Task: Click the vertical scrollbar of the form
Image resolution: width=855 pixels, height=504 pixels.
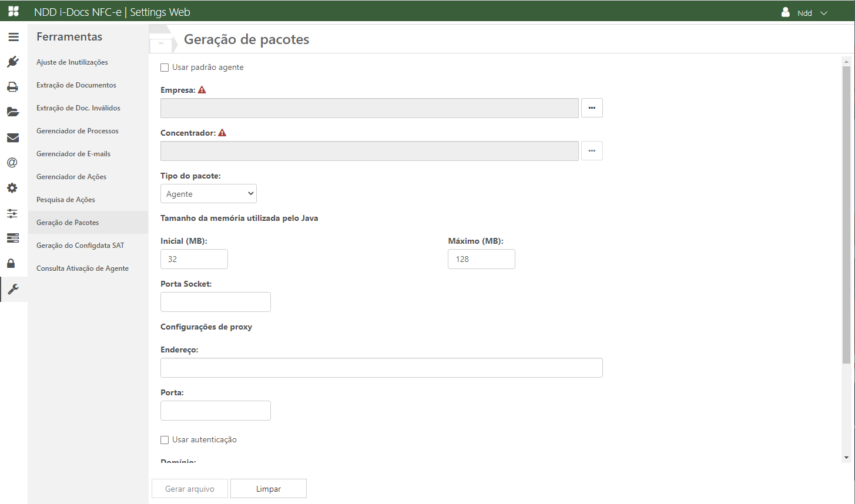Action: tap(846, 235)
